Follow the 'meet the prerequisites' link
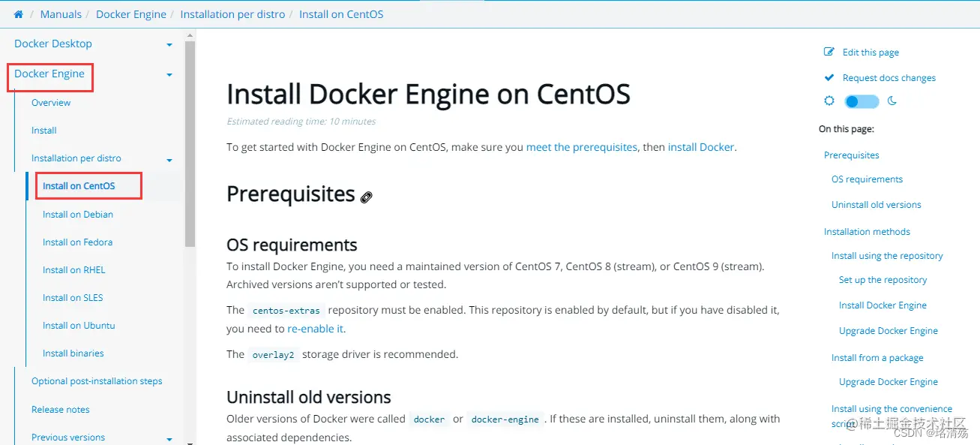The height and width of the screenshot is (445, 980). (582, 147)
